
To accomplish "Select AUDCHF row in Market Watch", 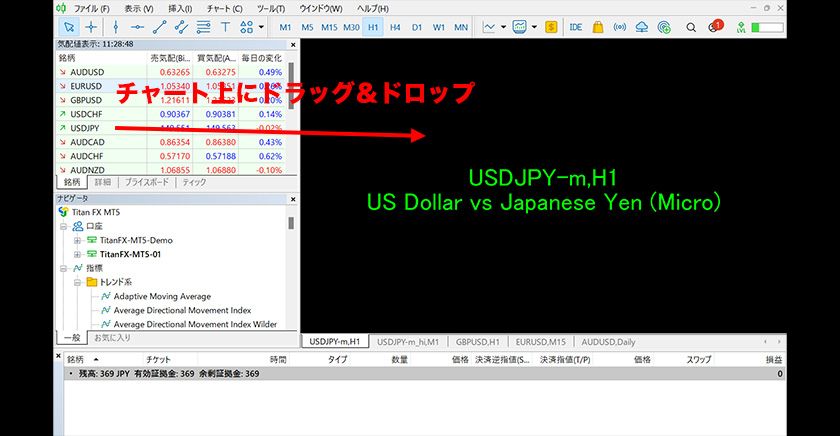I will 171,156.
